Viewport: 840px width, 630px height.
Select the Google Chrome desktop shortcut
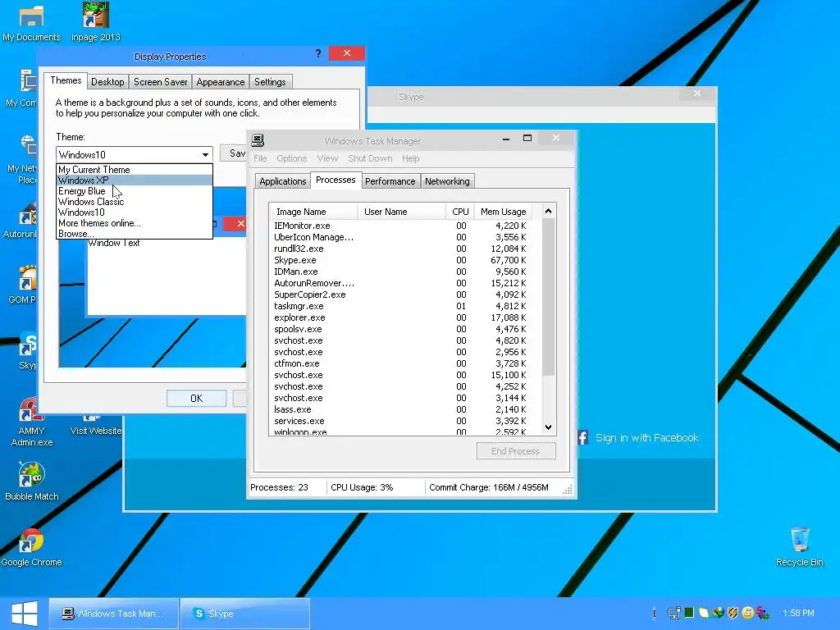(32, 547)
